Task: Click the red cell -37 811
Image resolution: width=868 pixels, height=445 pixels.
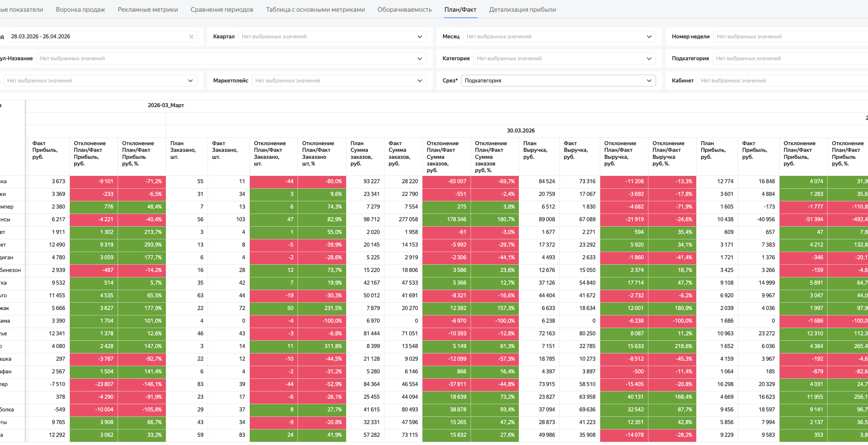Action: coord(446,384)
